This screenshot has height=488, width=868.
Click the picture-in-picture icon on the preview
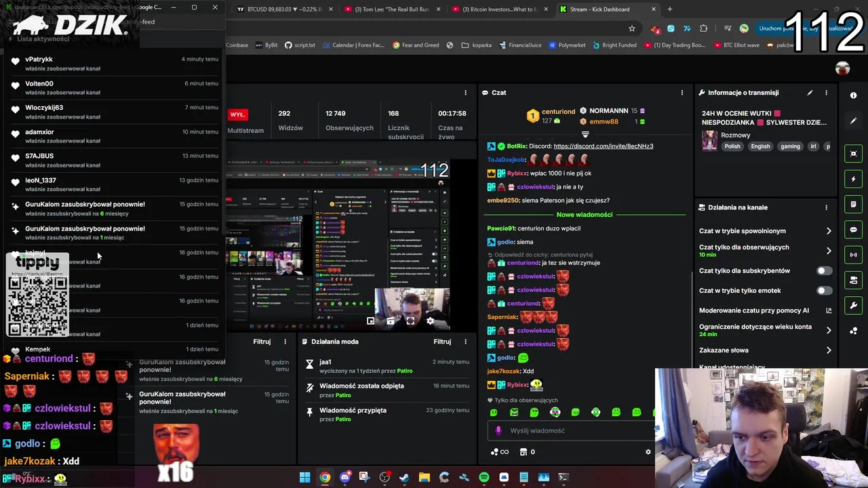[370, 321]
